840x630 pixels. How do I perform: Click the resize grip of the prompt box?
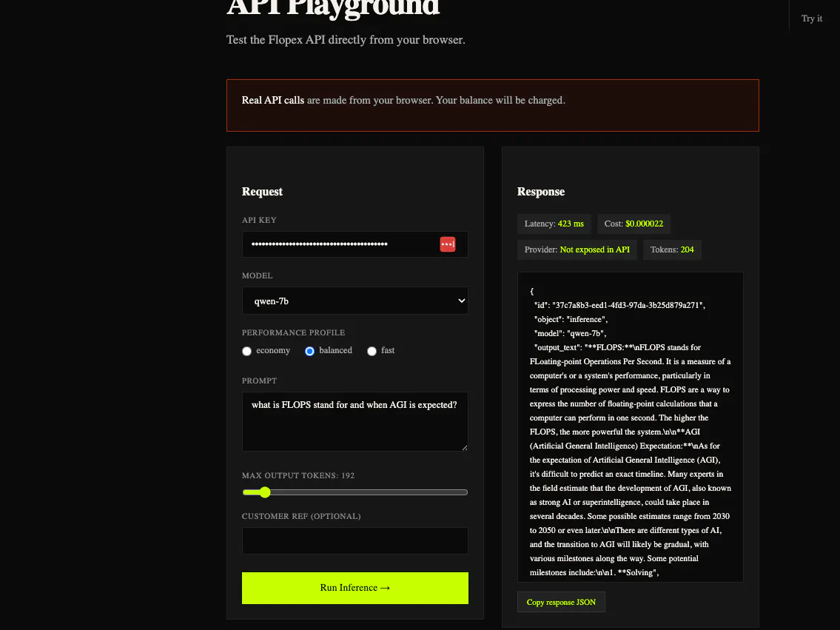(465, 447)
